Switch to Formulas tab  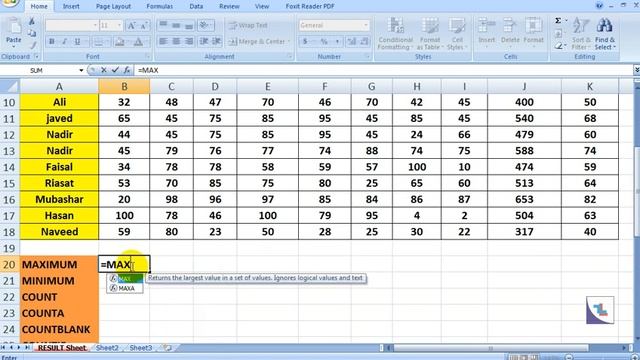(x=160, y=7)
